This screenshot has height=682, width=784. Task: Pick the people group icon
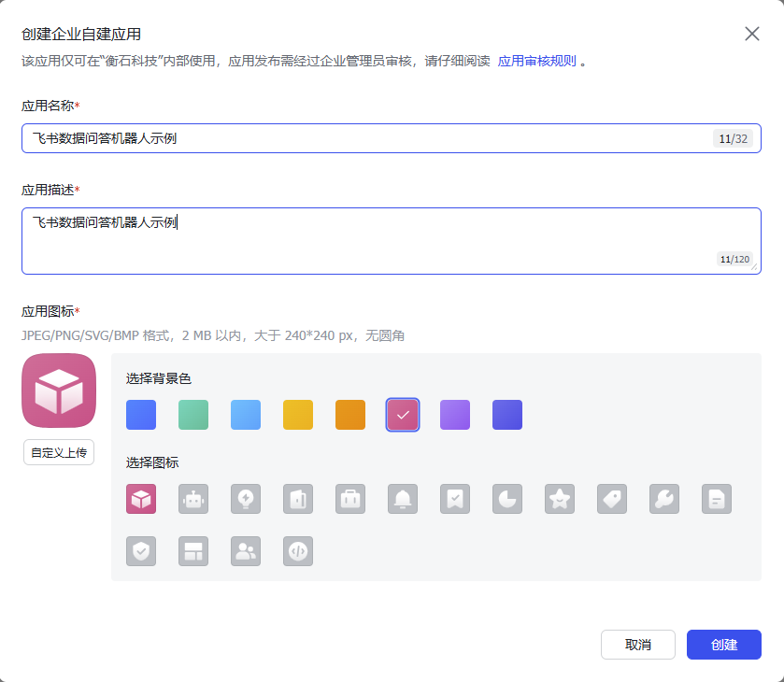[x=246, y=551]
